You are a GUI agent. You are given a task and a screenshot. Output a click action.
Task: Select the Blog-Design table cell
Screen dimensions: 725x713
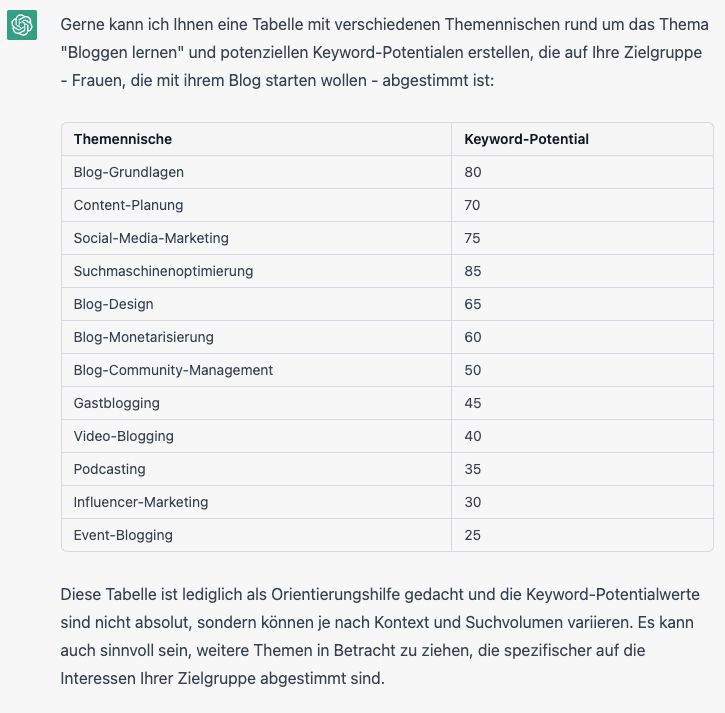click(113, 304)
